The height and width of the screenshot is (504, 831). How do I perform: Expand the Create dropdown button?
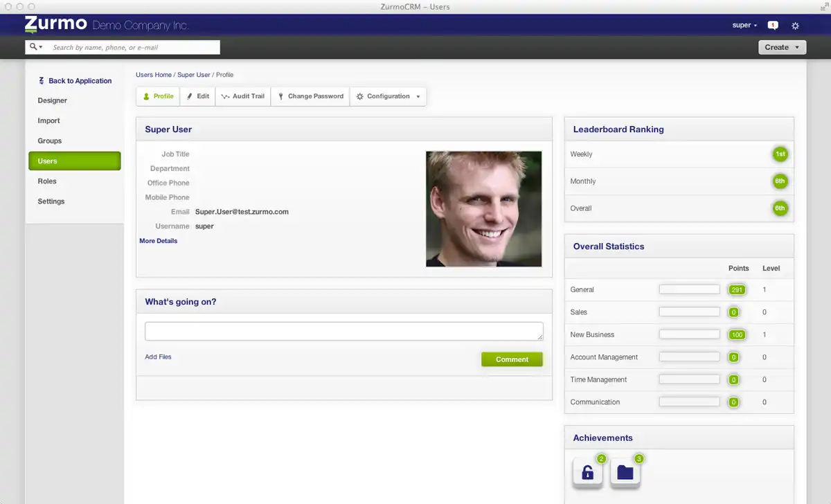pos(783,47)
